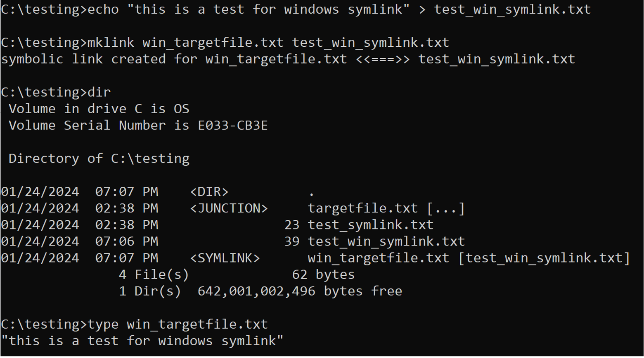Click the volume serial number E033-CB3E
This screenshot has width=644, height=358.
233,125
